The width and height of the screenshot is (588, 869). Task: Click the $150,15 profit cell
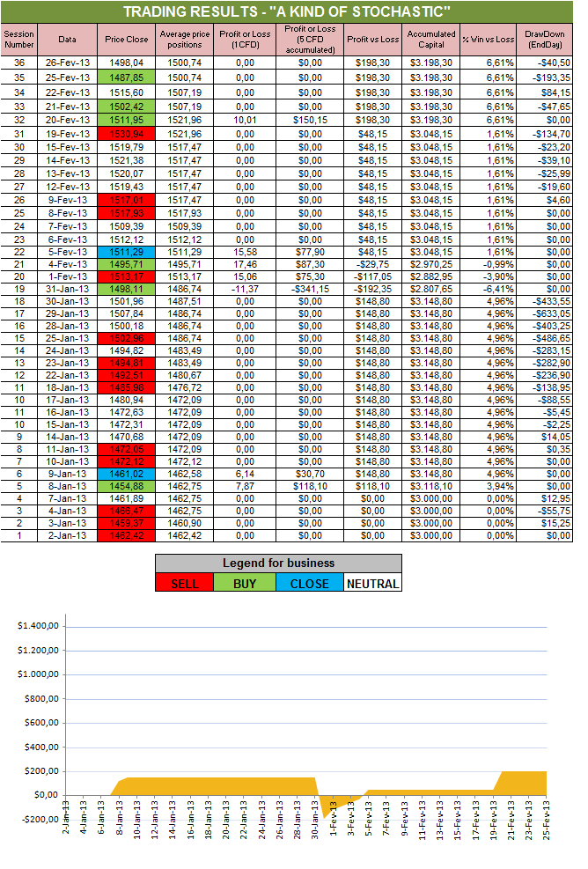click(x=310, y=120)
